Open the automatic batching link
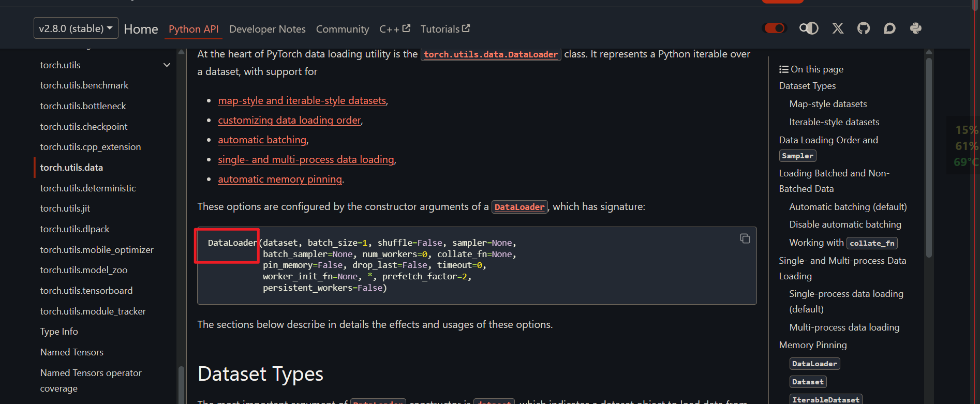Image resolution: width=980 pixels, height=404 pixels. (262, 140)
